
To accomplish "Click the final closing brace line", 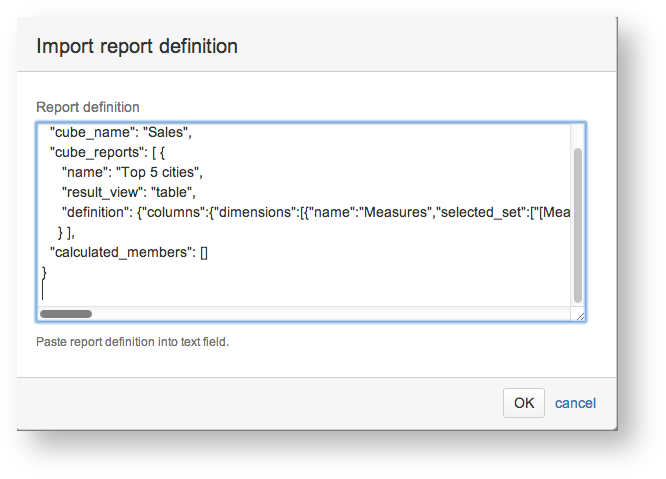I will [x=44, y=272].
